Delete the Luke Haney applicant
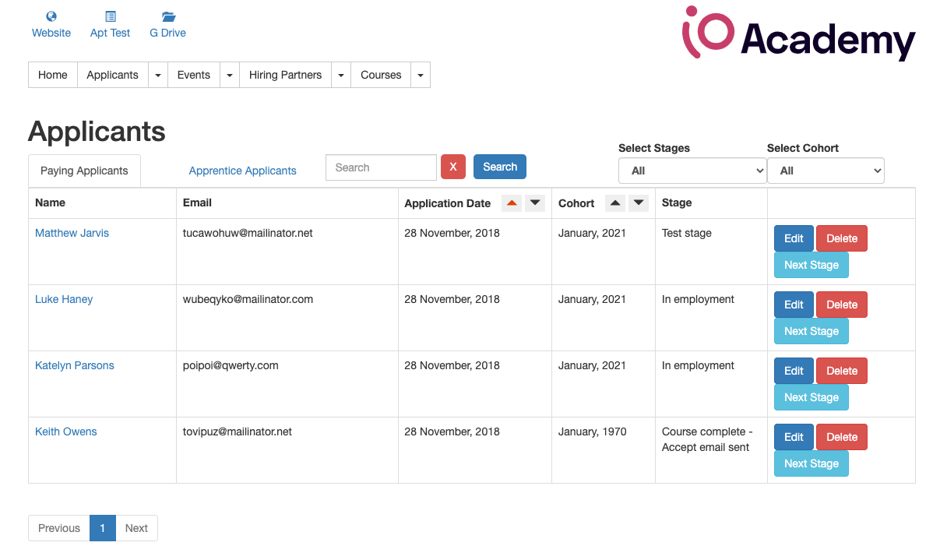Image resolution: width=940 pixels, height=560 pixels. [x=841, y=304]
